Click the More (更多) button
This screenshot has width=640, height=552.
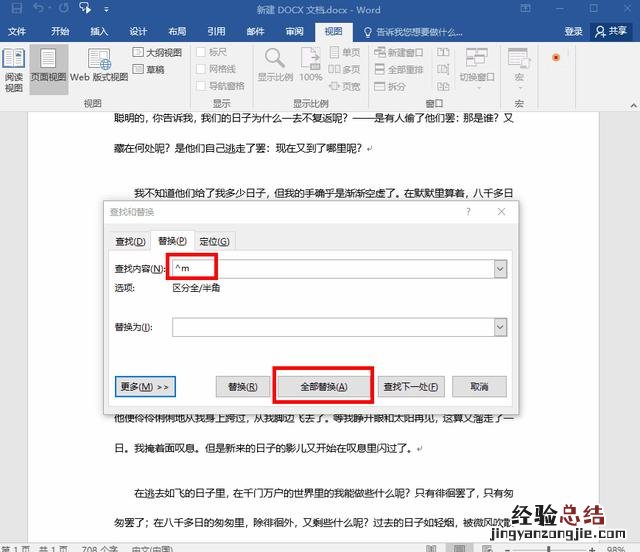point(145,386)
